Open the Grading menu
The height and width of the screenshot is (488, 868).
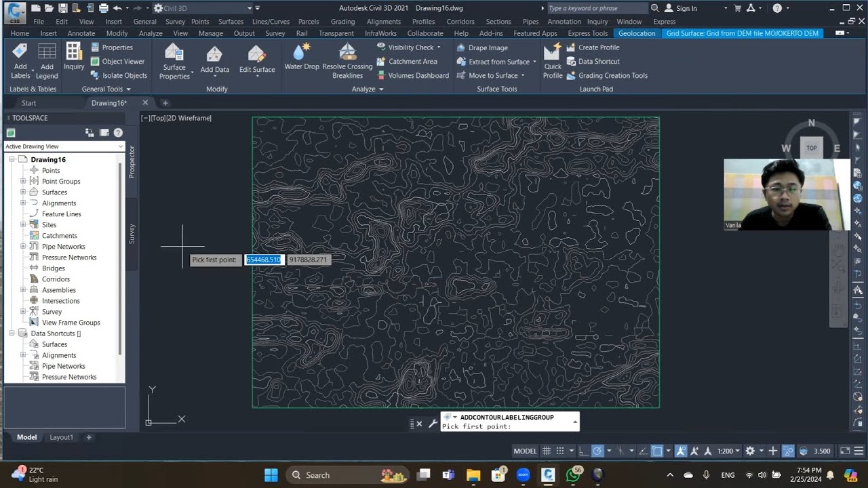pyautogui.click(x=342, y=22)
